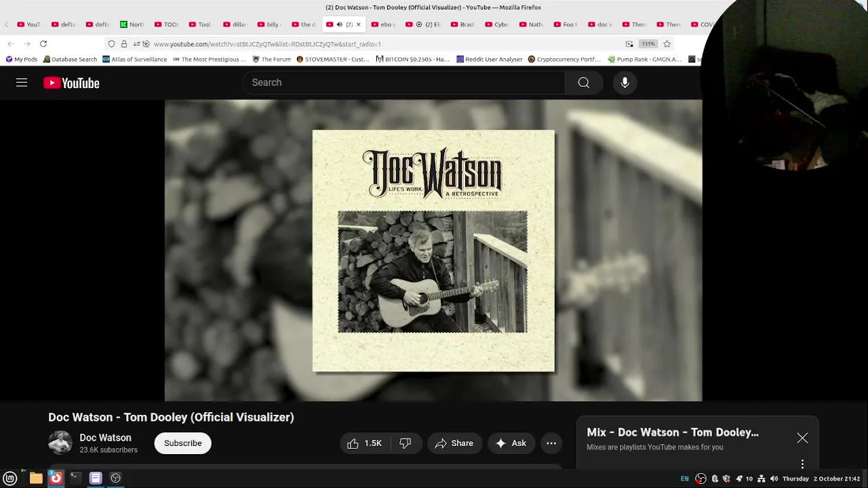The width and height of the screenshot is (868, 488).
Task: Share the Tom Dooley video
Action: 454,443
